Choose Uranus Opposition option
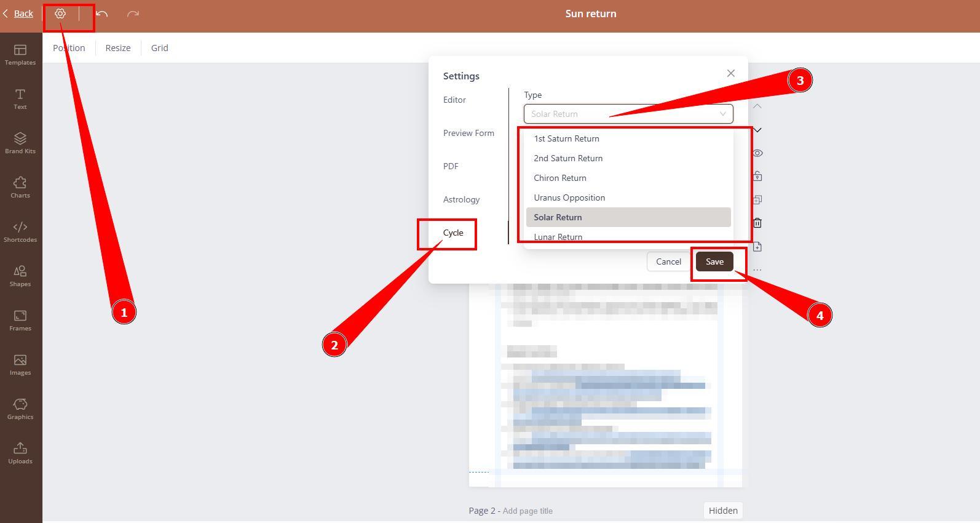980x523 pixels. [569, 198]
